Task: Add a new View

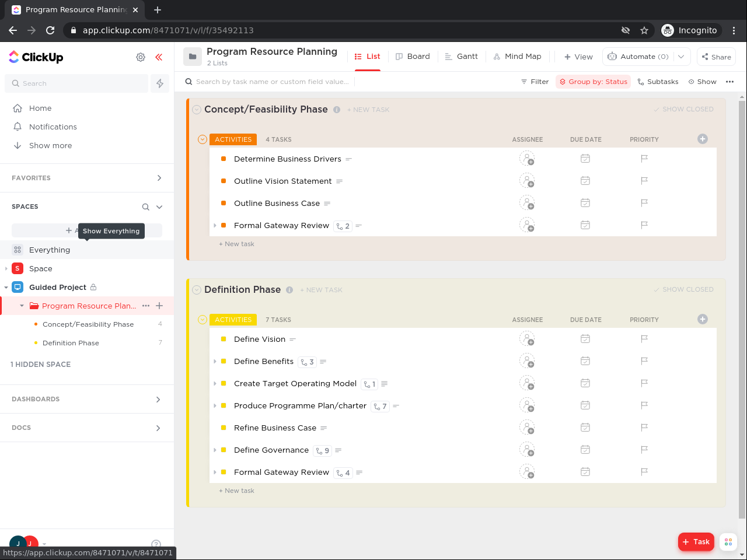Action: 578,57
